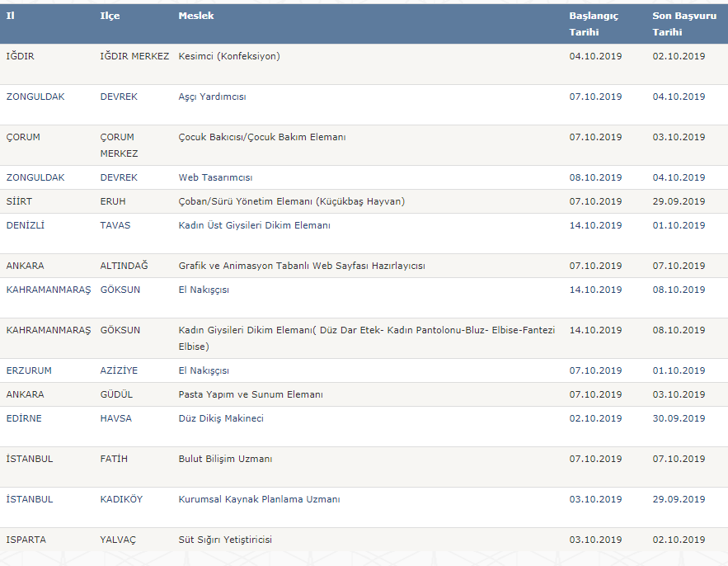This screenshot has height=566, width=728.
Task: Click the DENİZLİ province link
Action: click(25, 225)
